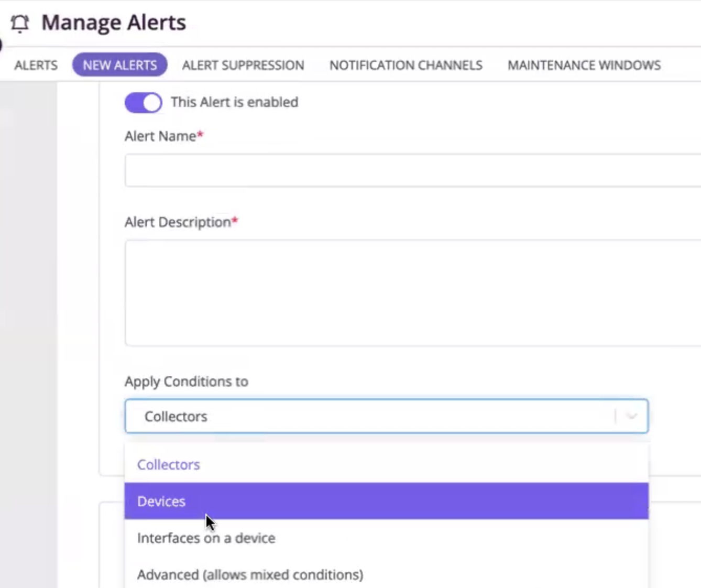
Task: Choose Collectors from the dropdown list
Action: (x=386, y=464)
